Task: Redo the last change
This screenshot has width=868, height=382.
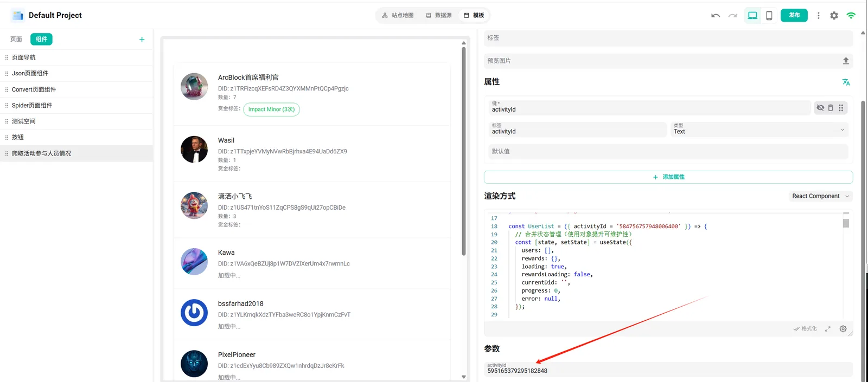Action: tap(732, 16)
